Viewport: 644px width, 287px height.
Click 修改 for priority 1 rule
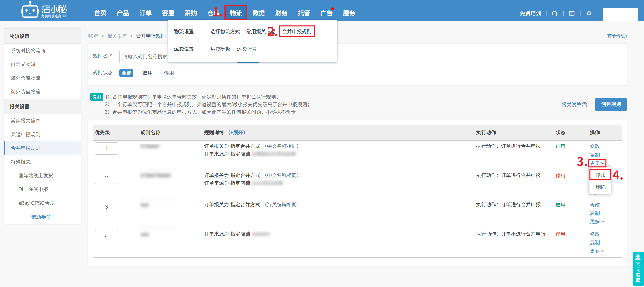pyautogui.click(x=595, y=146)
